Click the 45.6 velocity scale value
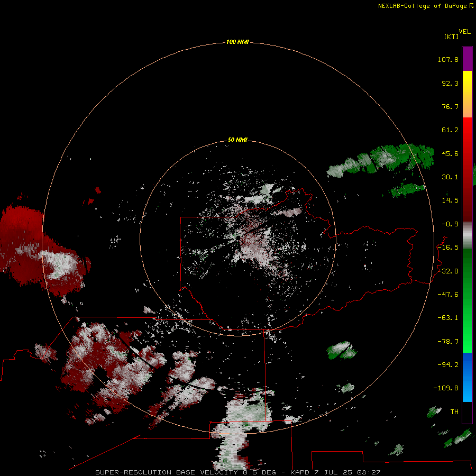This screenshot has height=476, width=476. 450,153
